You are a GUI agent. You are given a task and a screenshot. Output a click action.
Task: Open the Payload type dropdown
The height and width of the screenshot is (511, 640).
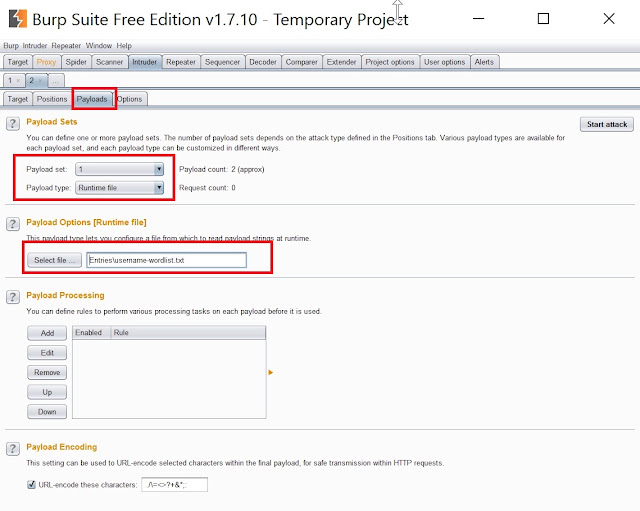pyautogui.click(x=120, y=188)
